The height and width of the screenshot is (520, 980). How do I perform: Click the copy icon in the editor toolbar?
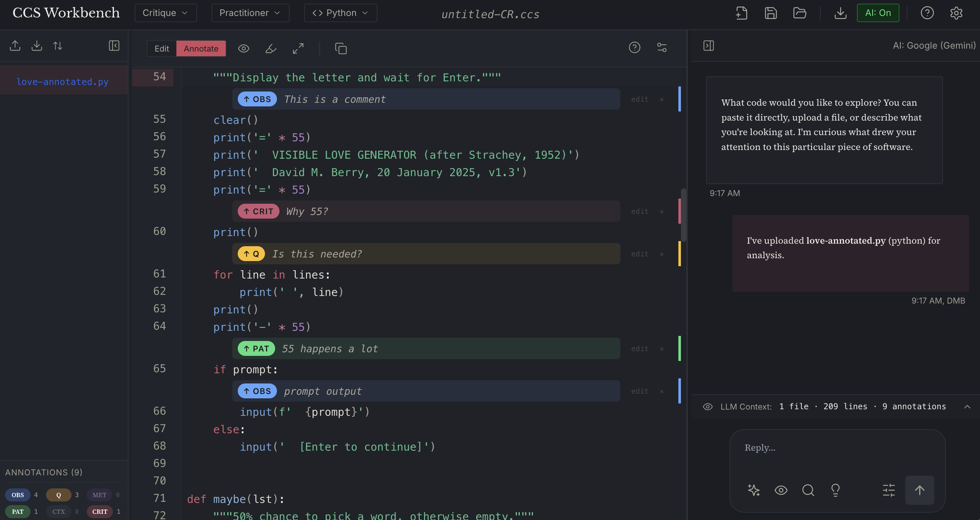coord(340,48)
